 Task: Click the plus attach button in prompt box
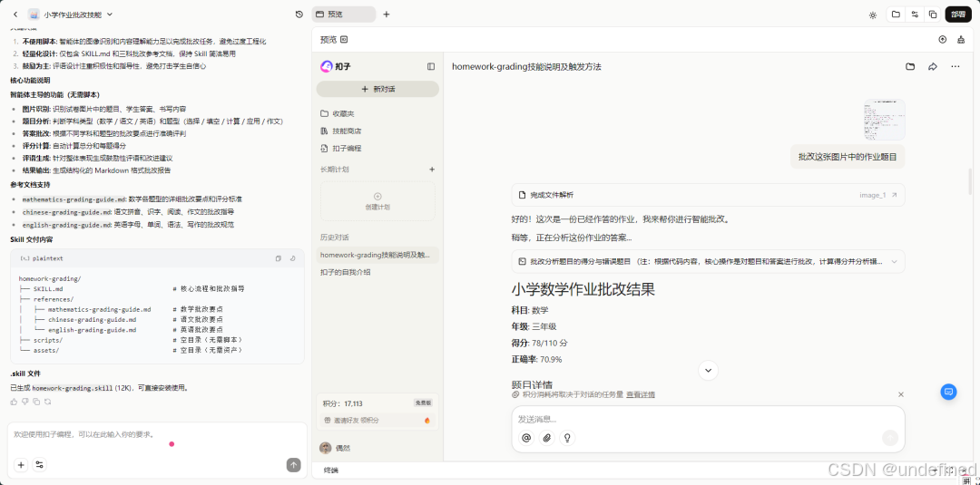(x=21, y=465)
